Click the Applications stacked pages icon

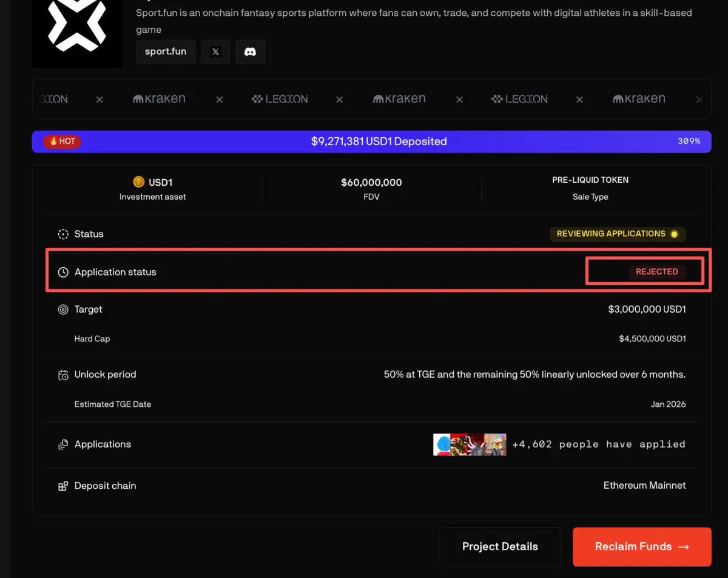coord(63,445)
